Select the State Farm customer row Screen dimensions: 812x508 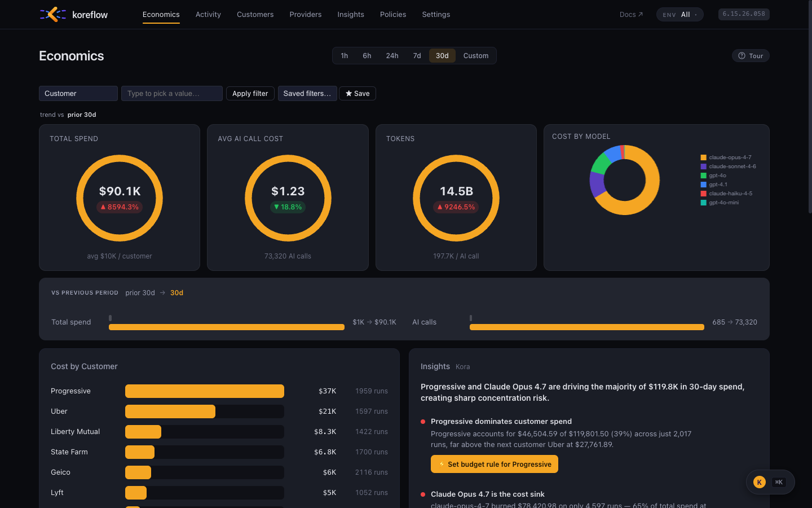point(219,452)
